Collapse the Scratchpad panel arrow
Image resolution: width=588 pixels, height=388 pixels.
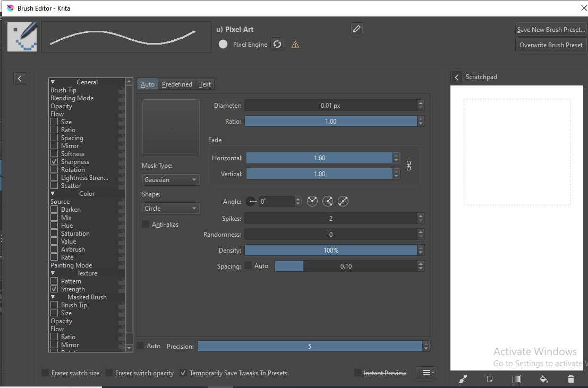pyautogui.click(x=457, y=77)
